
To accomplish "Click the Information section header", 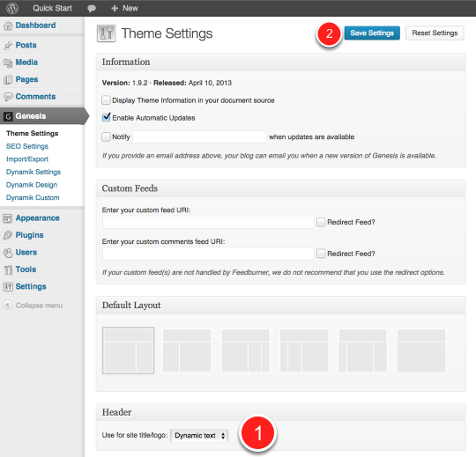I will tap(281, 62).
